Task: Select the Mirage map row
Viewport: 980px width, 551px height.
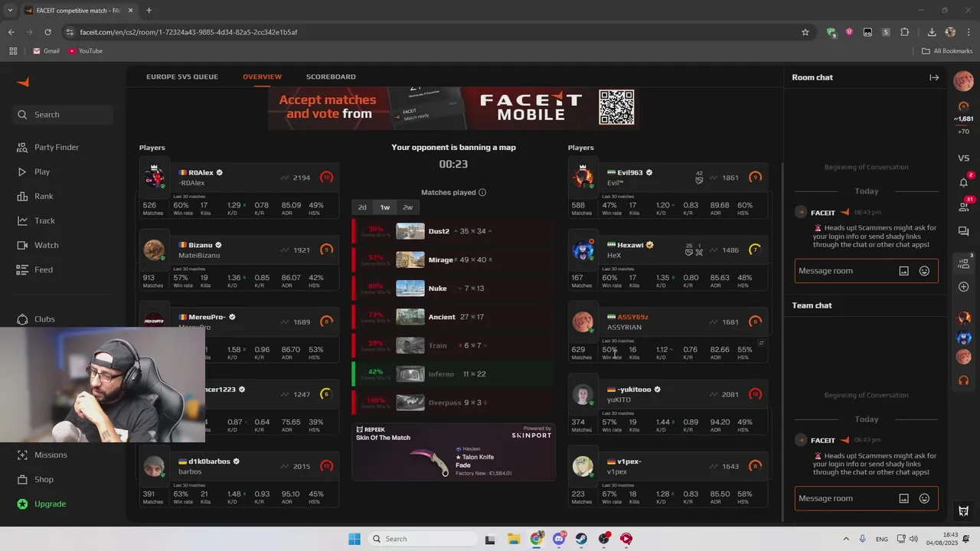Action: [453, 259]
